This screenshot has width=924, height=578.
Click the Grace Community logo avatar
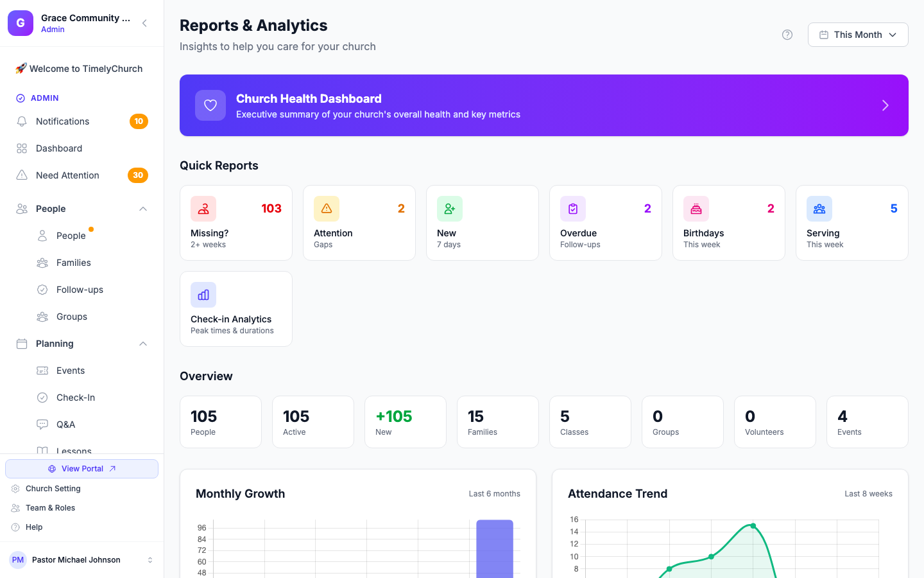(21, 23)
